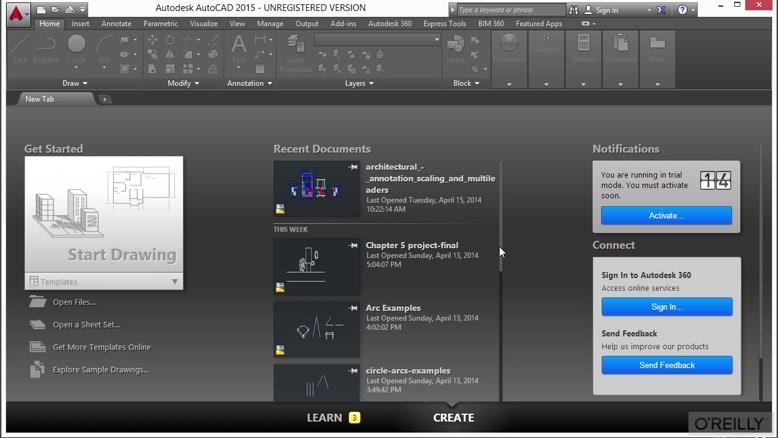Open the Arc Examples thumbnail
The width and height of the screenshot is (778, 438).
317,330
